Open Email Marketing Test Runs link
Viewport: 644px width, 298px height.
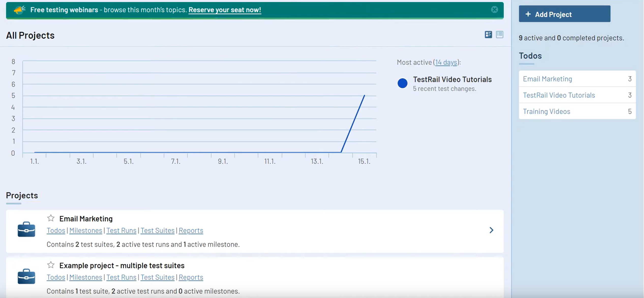click(121, 230)
